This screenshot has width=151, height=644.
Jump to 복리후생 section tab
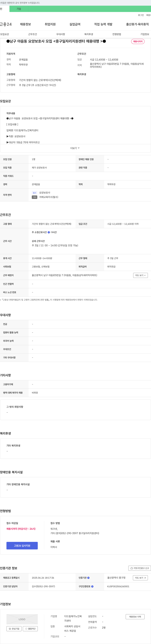click(x=89, y=34)
